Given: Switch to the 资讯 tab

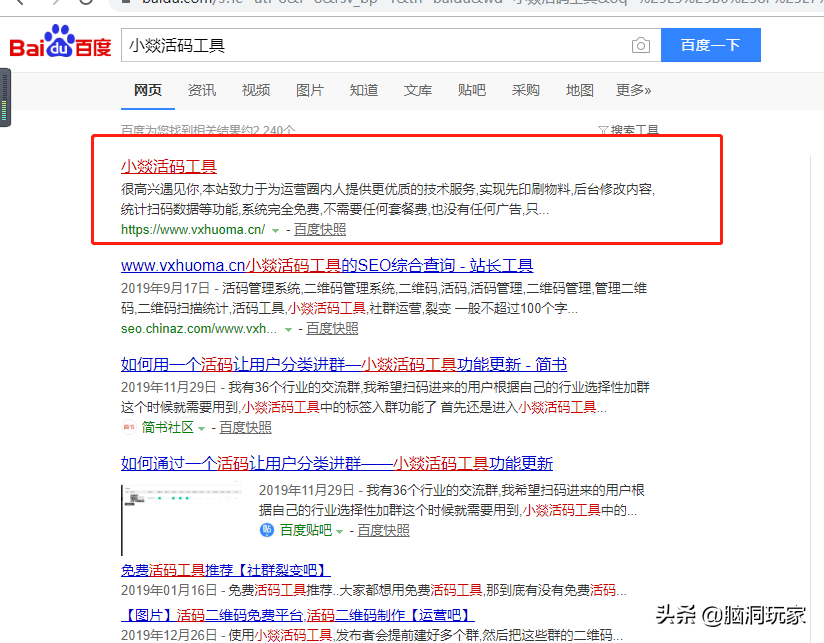Looking at the screenshot, I should click(202, 90).
